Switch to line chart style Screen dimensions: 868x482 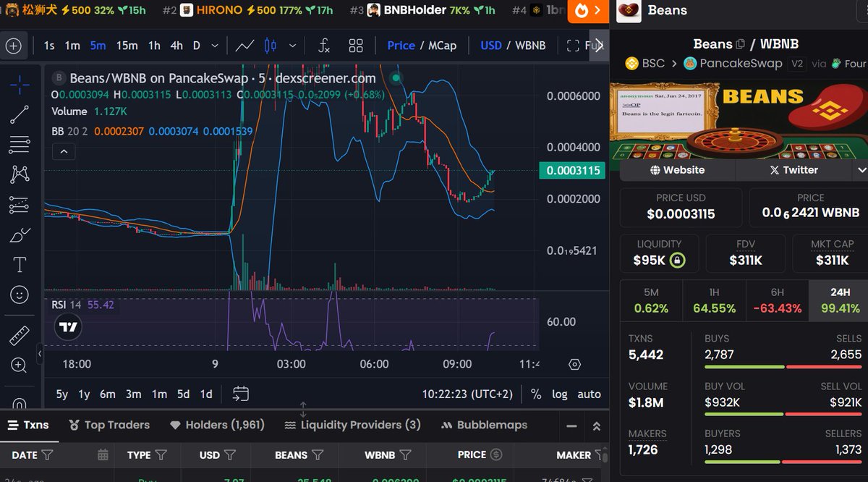[244, 46]
